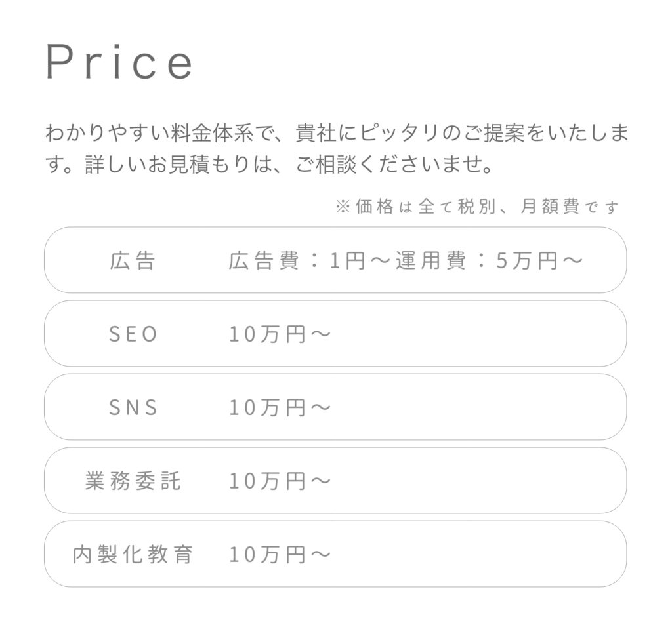Screen dimensions: 672x642
Task: Click the 広告 label text
Action: [133, 260]
